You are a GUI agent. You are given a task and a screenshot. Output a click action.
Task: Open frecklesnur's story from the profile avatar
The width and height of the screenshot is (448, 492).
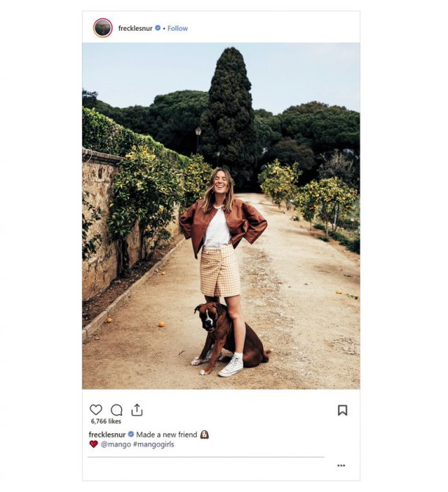[103, 28]
